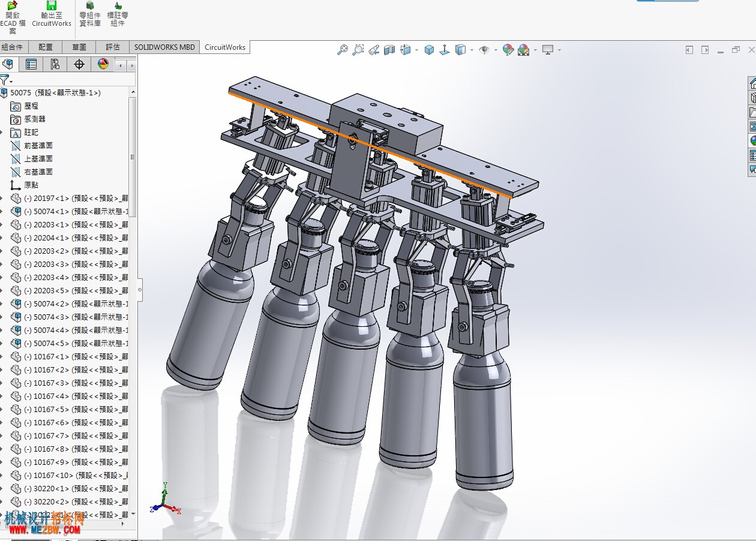This screenshot has height=541, width=756.
Task: Select the 前基準面 front plane
Action: [32, 146]
